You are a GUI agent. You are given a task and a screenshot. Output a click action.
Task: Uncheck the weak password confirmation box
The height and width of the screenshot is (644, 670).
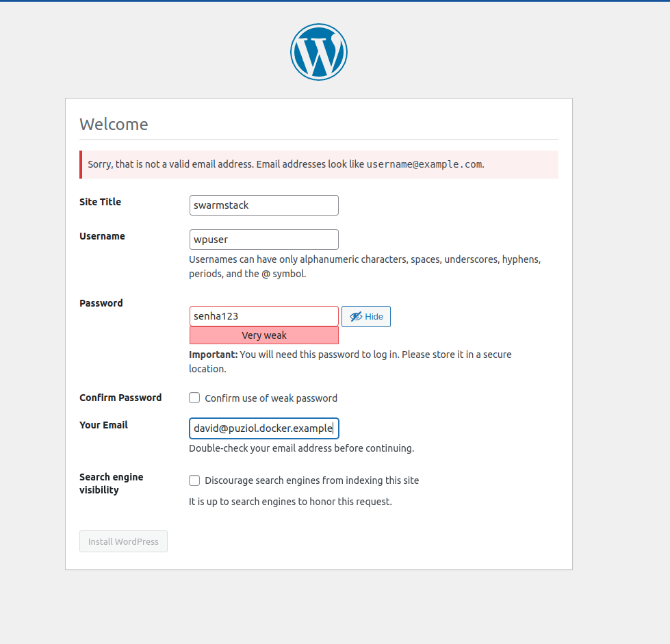[194, 397]
